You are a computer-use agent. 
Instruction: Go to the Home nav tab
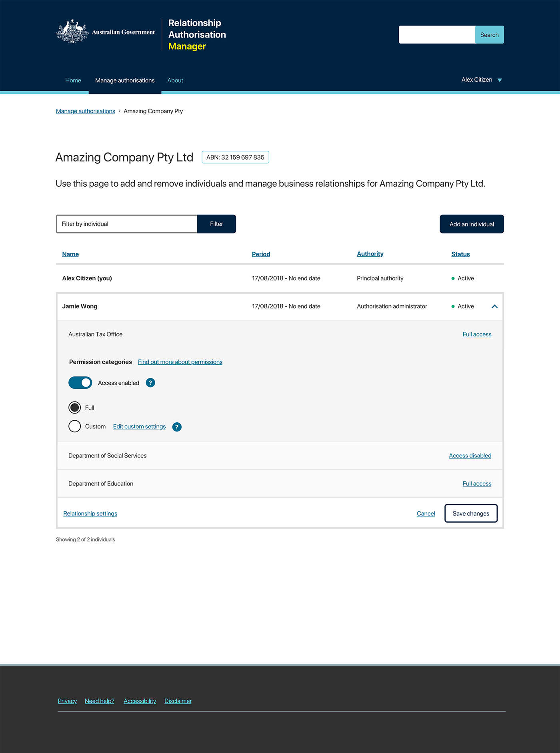[73, 80]
